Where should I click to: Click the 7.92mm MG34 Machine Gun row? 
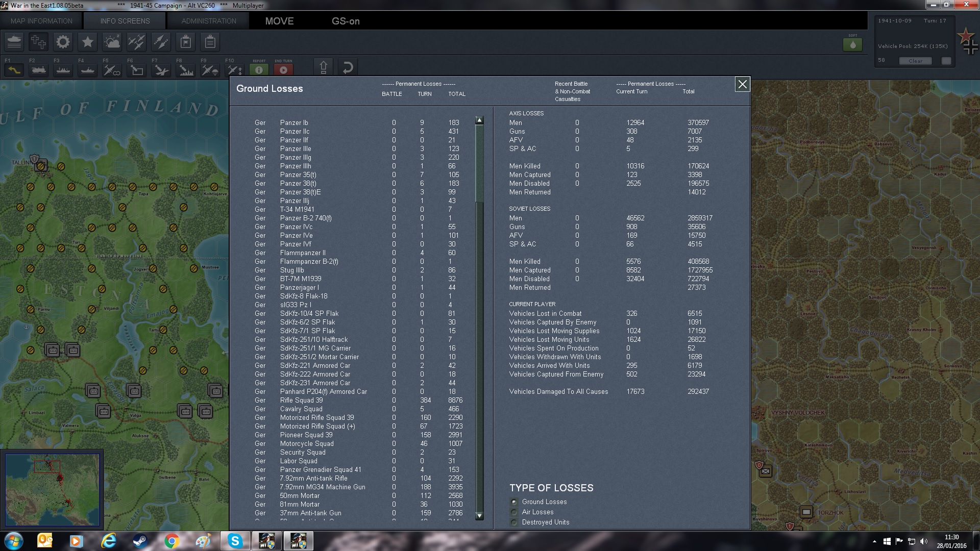pyautogui.click(x=359, y=487)
